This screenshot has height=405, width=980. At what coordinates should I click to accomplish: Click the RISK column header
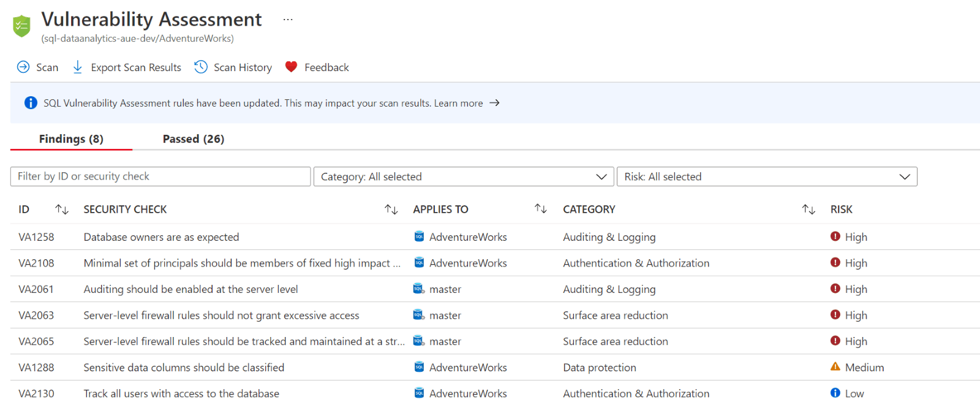(842, 210)
